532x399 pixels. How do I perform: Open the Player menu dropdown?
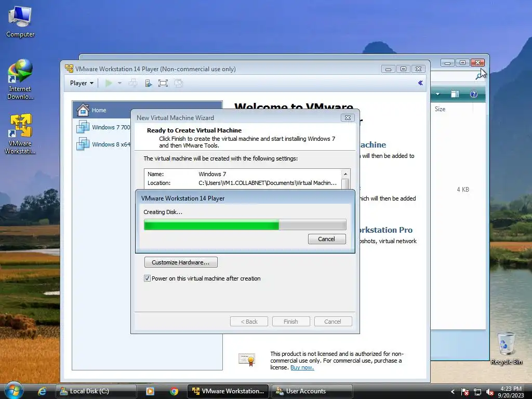point(82,83)
